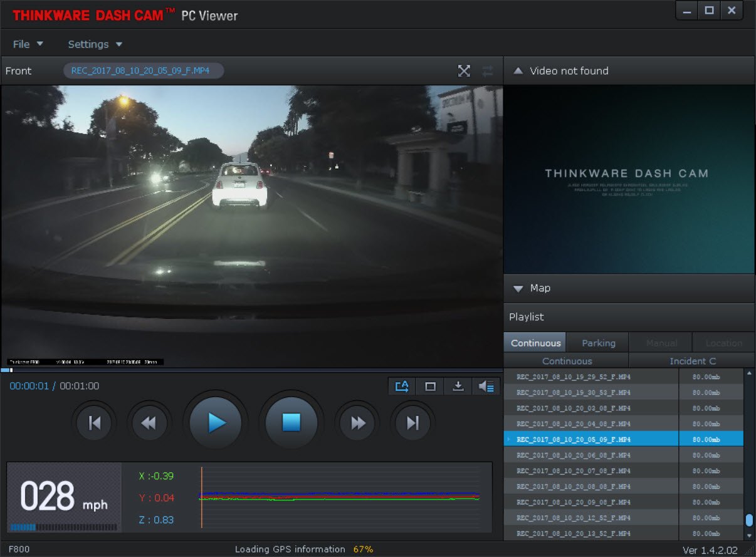Image resolution: width=756 pixels, height=557 pixels.
Task: Select REC_2017_08_10_20_07_08_F.MP4 in playlist
Action: click(x=624, y=471)
